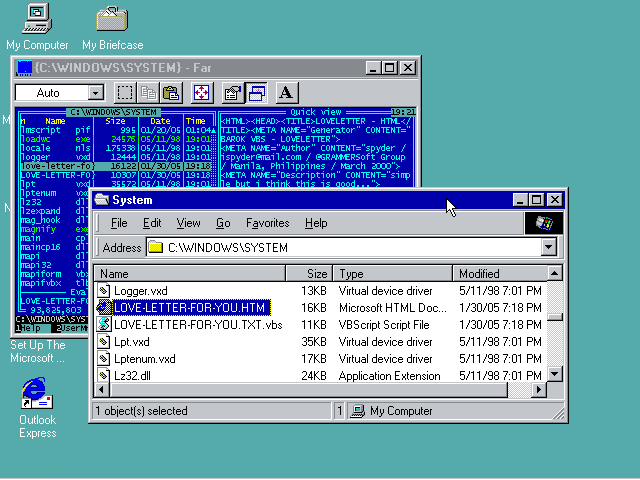640x480 pixels.
Task: Click the LOVE-LETTER-FOR-YOU.HTM file icon
Action: (104, 307)
